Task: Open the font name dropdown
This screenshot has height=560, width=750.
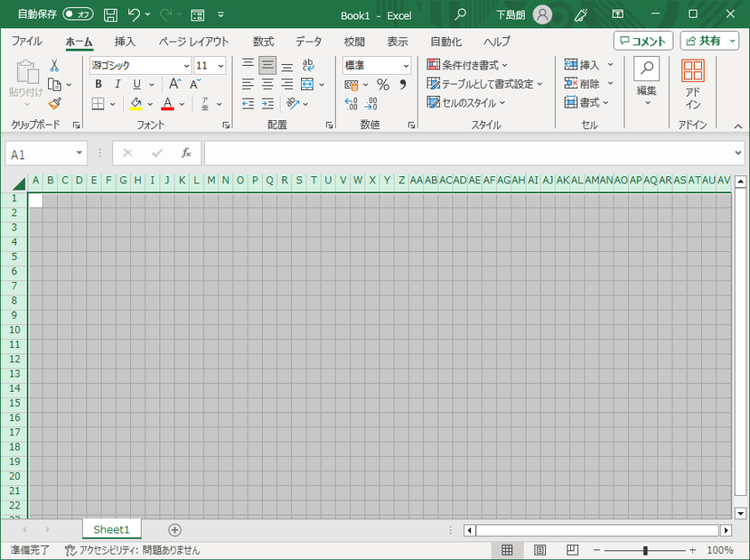Action: pos(186,65)
